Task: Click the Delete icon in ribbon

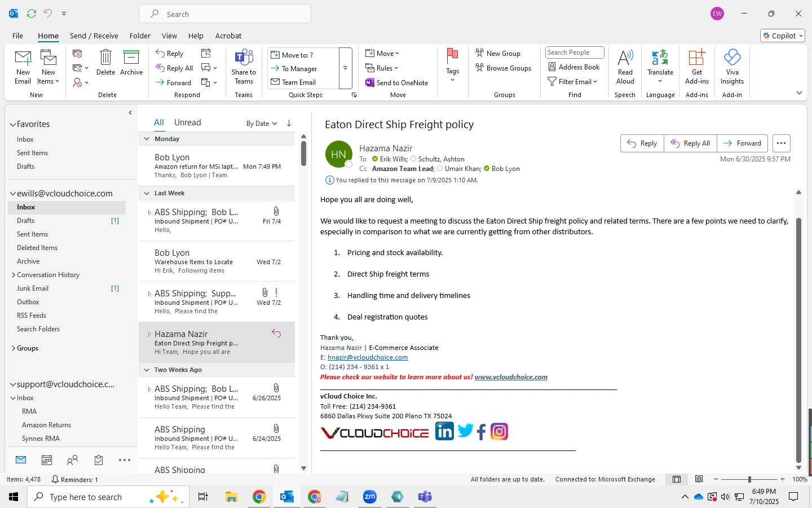Action: tap(105, 62)
